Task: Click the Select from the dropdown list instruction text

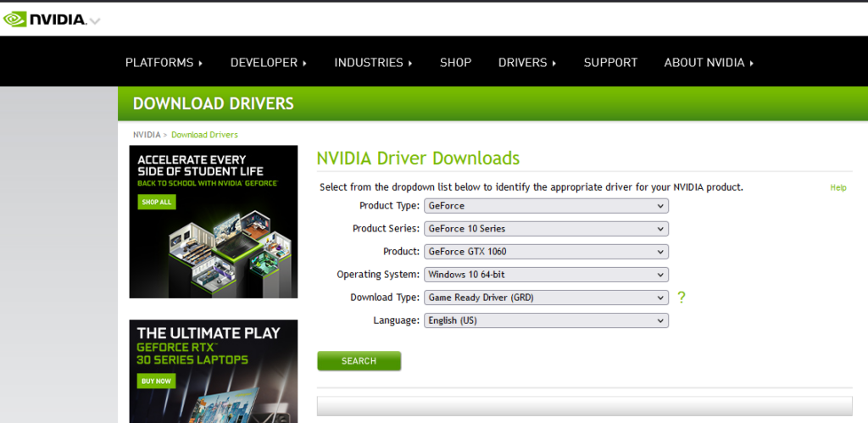Action: pyautogui.click(x=531, y=187)
